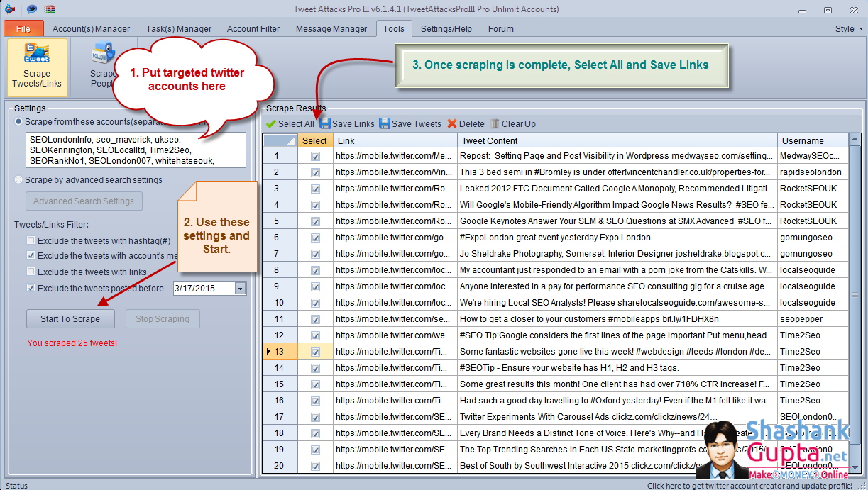Select All scraped results
Image resolution: width=868 pixels, height=490 pixels.
[290, 123]
